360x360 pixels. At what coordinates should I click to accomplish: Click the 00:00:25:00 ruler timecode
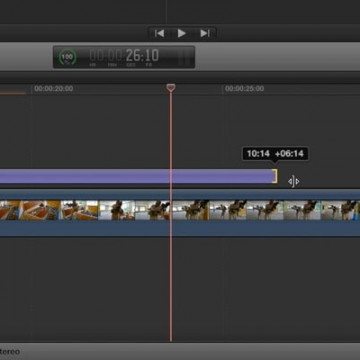click(244, 89)
